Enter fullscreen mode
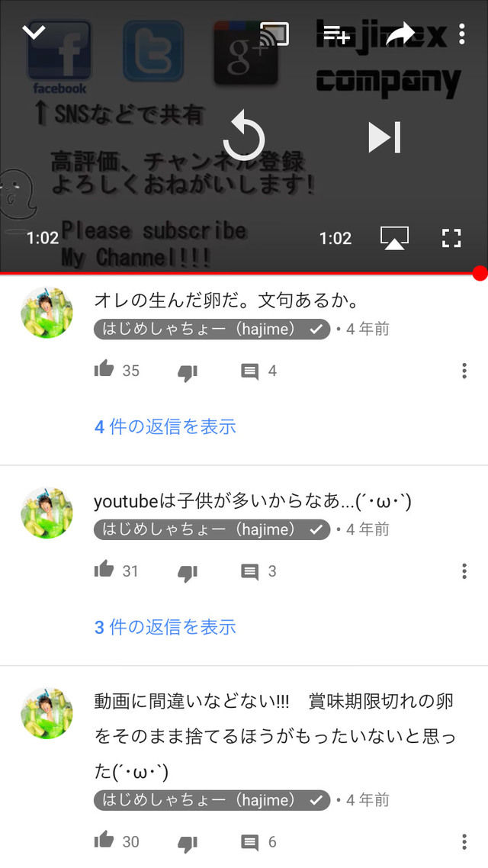 (451, 238)
